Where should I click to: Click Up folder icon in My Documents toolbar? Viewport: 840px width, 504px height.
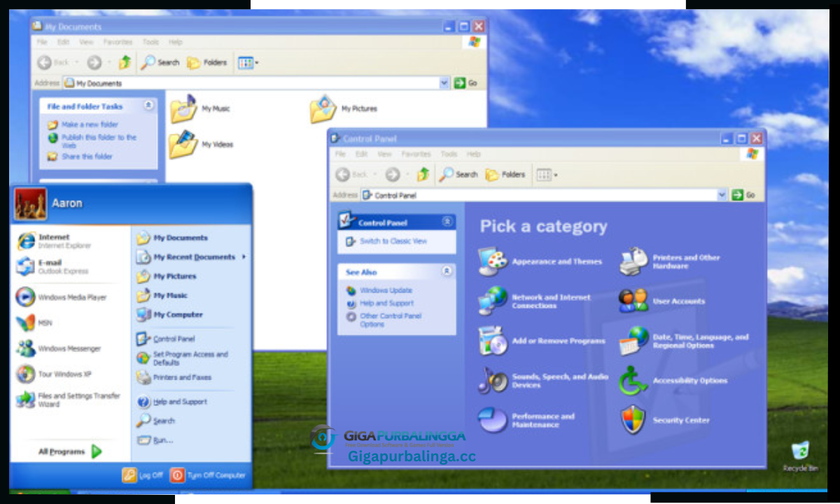coord(125,62)
